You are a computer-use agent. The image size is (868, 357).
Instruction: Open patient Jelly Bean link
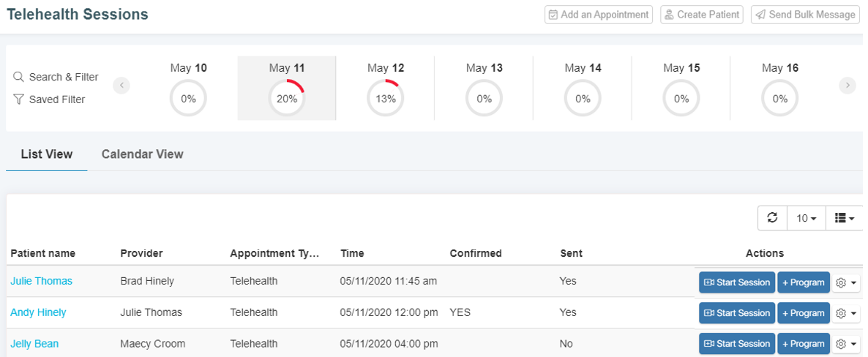click(x=34, y=345)
